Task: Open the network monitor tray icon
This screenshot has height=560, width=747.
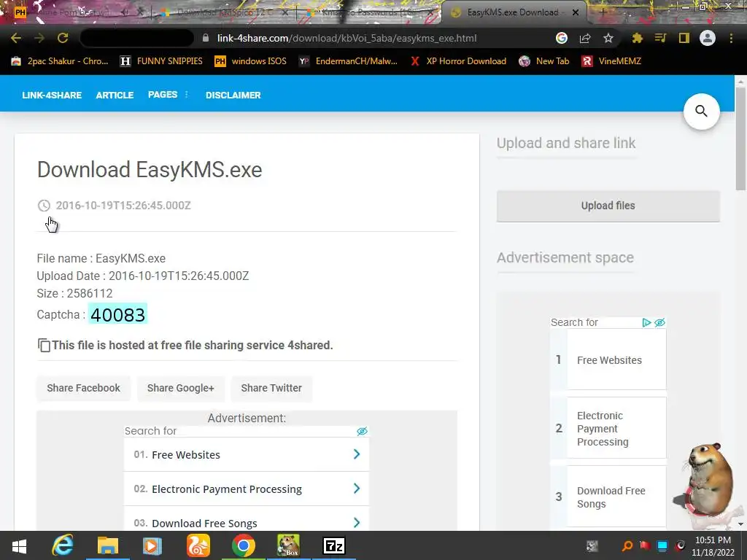Action: [x=662, y=545]
